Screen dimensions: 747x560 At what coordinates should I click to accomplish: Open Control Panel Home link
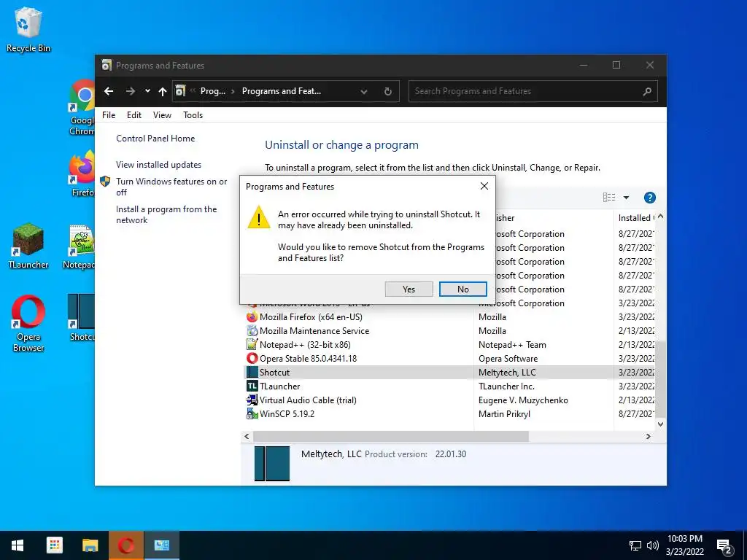[x=155, y=138]
